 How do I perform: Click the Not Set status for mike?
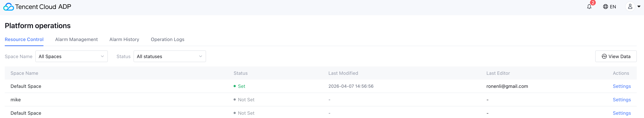[x=246, y=100]
